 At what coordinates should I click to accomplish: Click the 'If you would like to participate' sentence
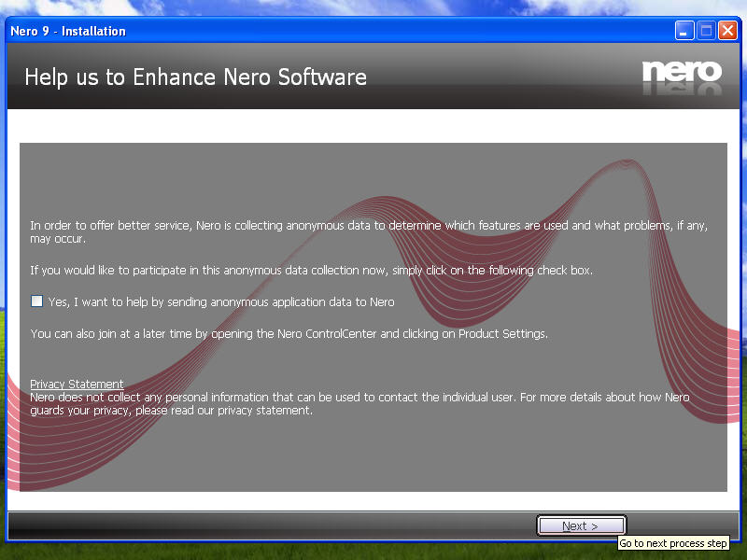(312, 271)
